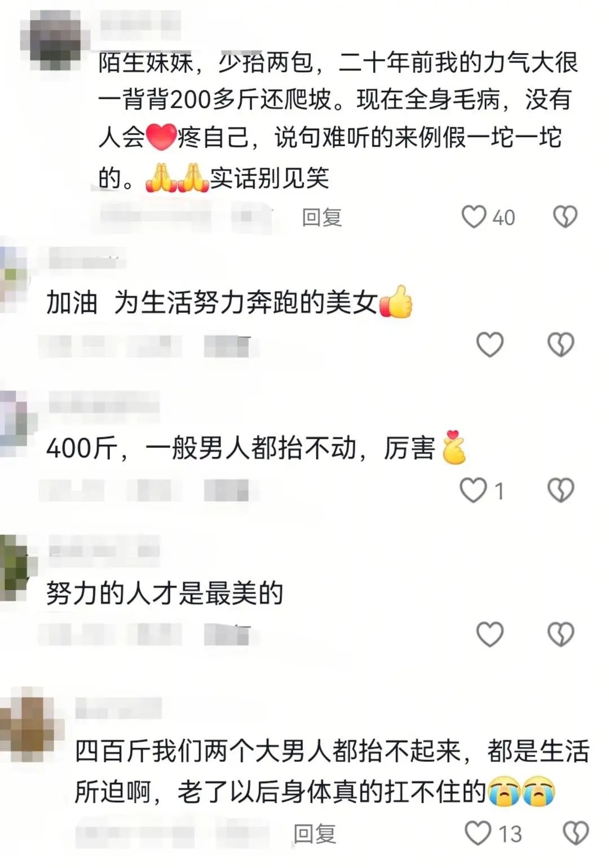
Task: Dislike the 努力的人才是最美的 comment
Action: 561,634
